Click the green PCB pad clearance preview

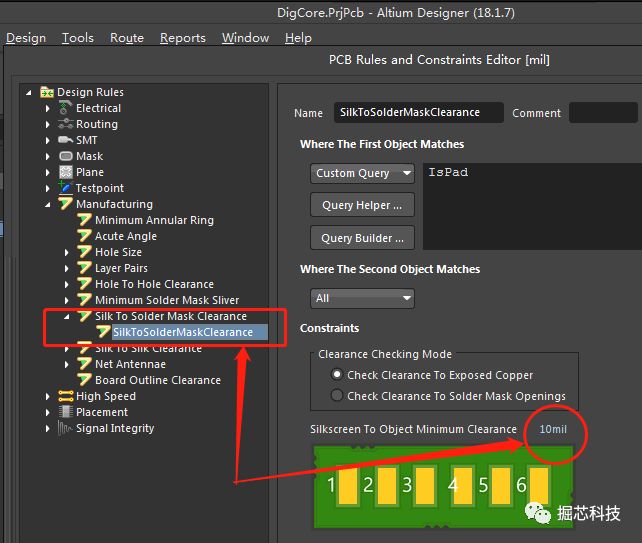coord(443,487)
